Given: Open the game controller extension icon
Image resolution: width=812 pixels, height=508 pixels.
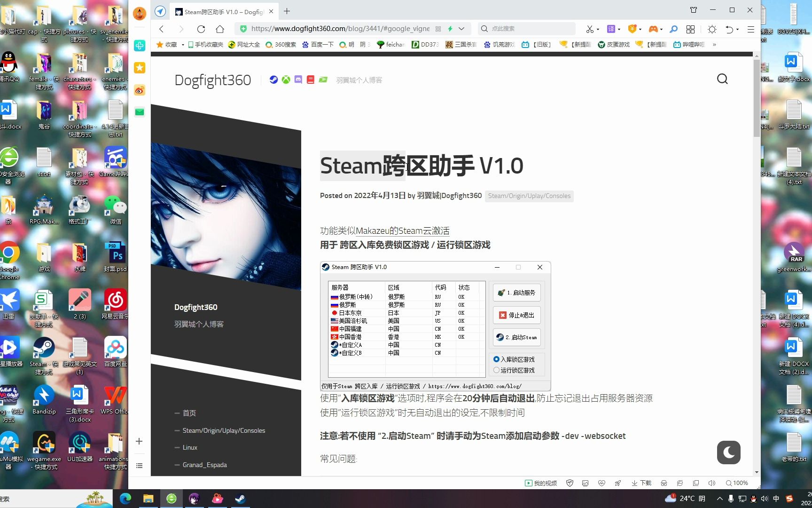Looking at the screenshot, I should [653, 29].
